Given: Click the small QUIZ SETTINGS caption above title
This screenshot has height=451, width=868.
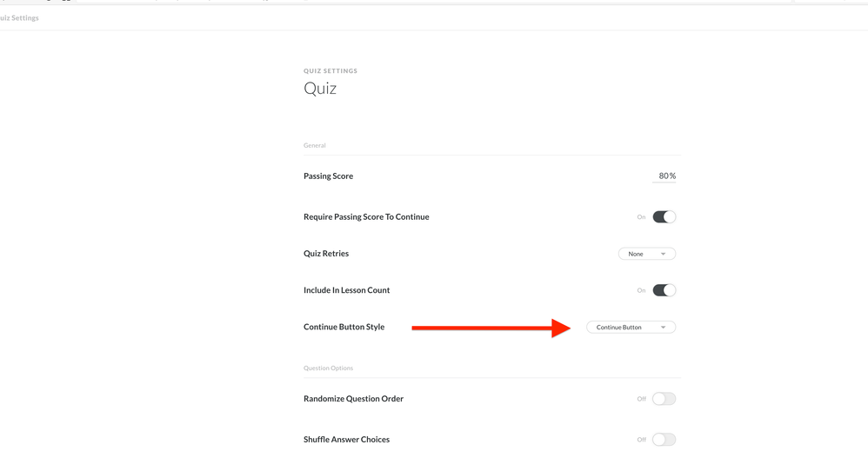Looking at the screenshot, I should point(331,71).
